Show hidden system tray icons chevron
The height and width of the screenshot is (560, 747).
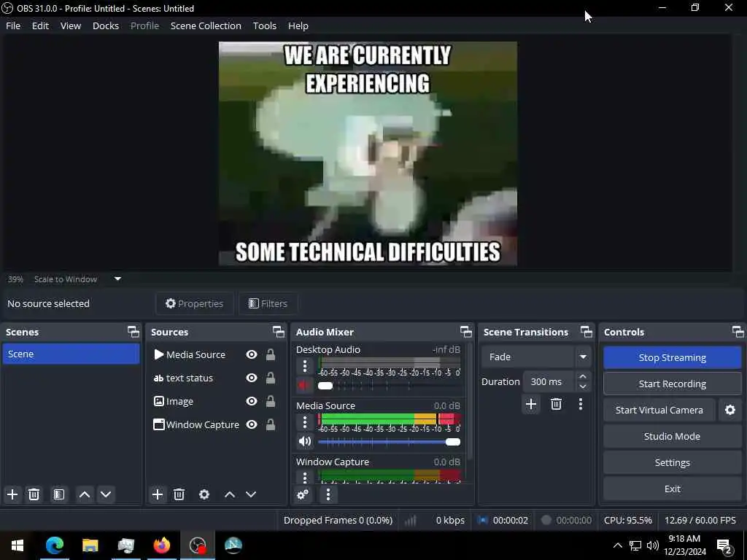click(x=617, y=545)
